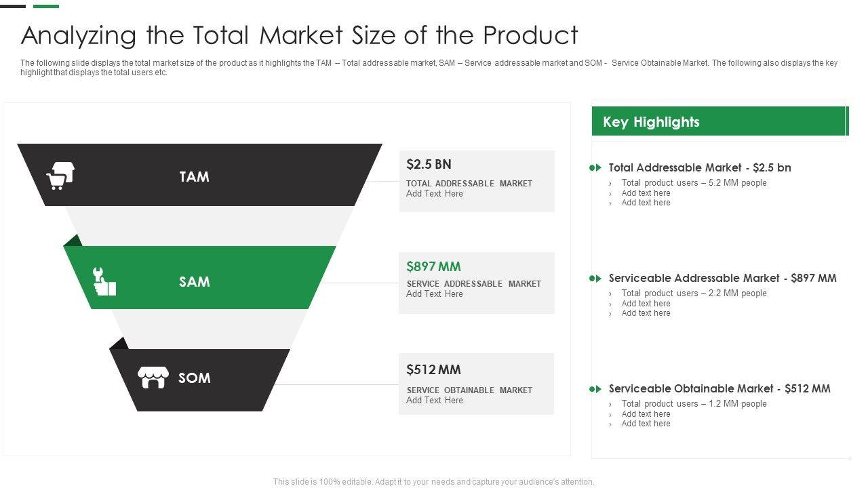Click the TAM label in funnel

point(194,176)
